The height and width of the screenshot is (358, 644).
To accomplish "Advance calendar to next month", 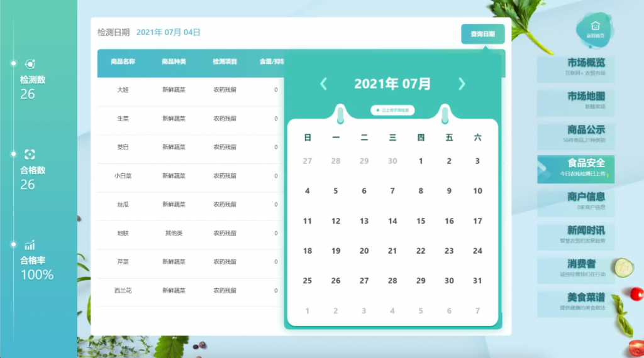I will 462,84.
